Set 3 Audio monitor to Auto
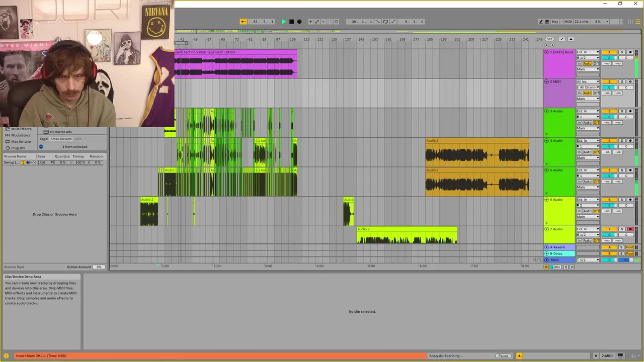This screenshot has height=362, width=644. (x=587, y=123)
